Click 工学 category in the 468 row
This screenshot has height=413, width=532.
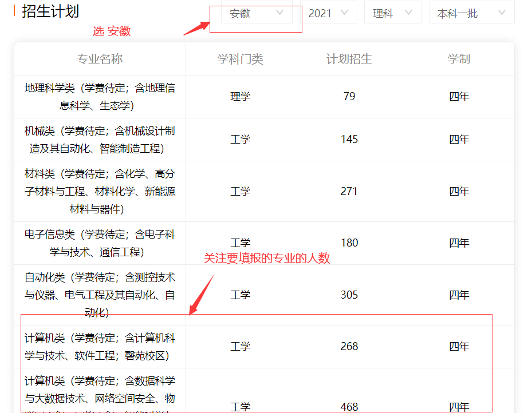(240, 407)
